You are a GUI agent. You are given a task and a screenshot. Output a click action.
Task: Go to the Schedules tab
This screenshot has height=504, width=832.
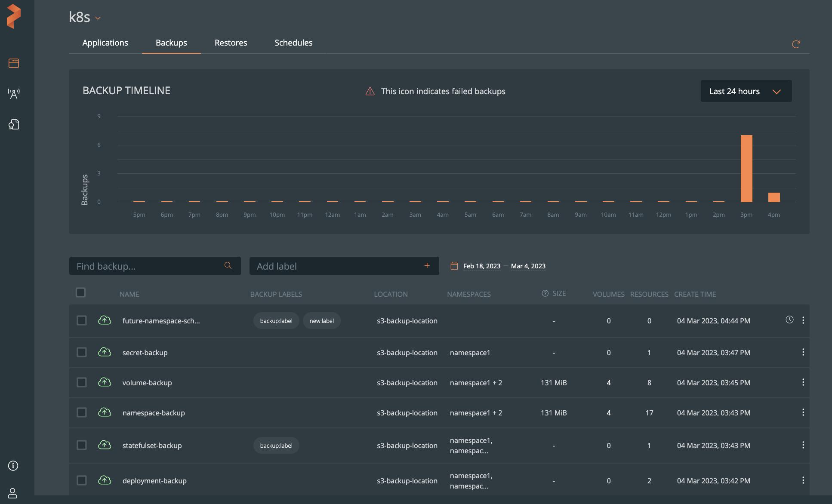(x=293, y=43)
